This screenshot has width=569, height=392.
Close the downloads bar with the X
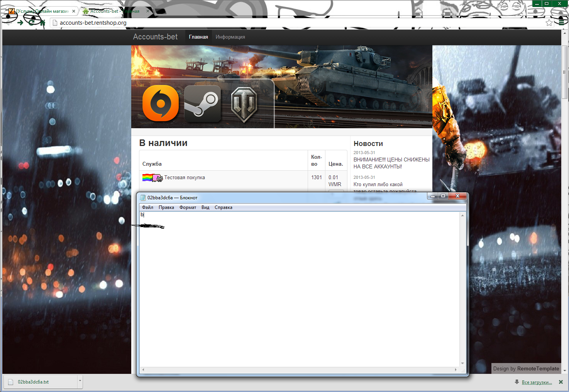pos(561,382)
